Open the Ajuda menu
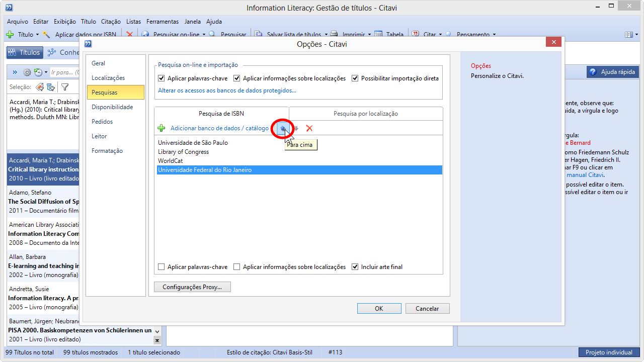644x362 pixels. [214, 22]
